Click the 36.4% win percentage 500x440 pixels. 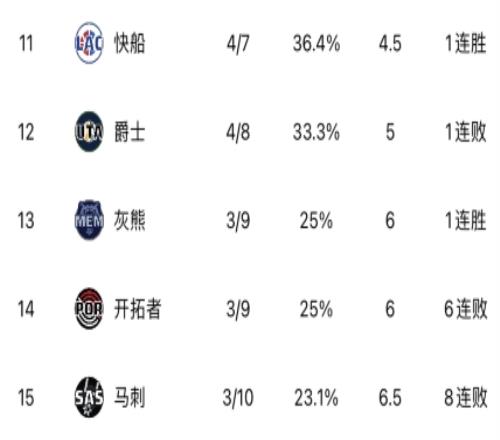tap(316, 44)
